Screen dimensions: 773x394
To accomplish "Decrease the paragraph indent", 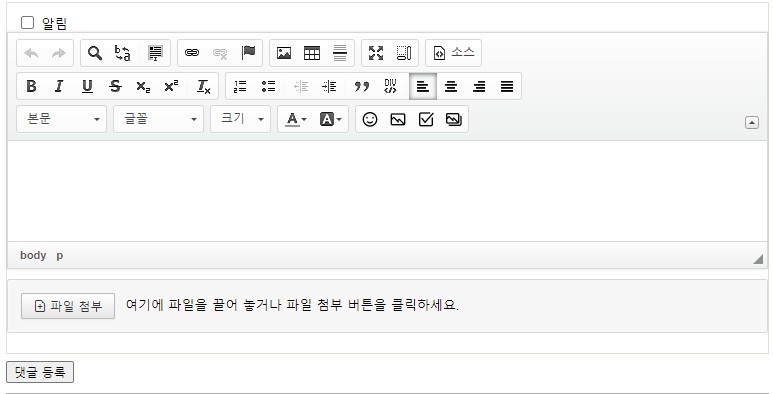I will click(301, 86).
